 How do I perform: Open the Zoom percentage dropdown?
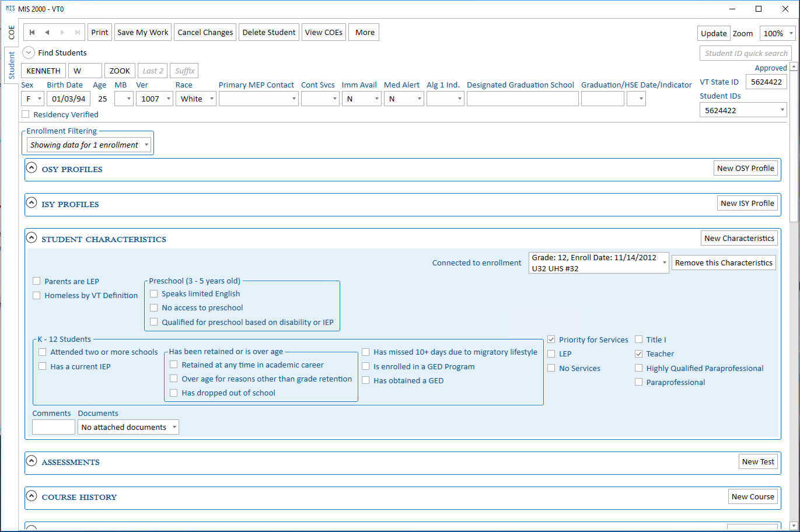(x=777, y=33)
